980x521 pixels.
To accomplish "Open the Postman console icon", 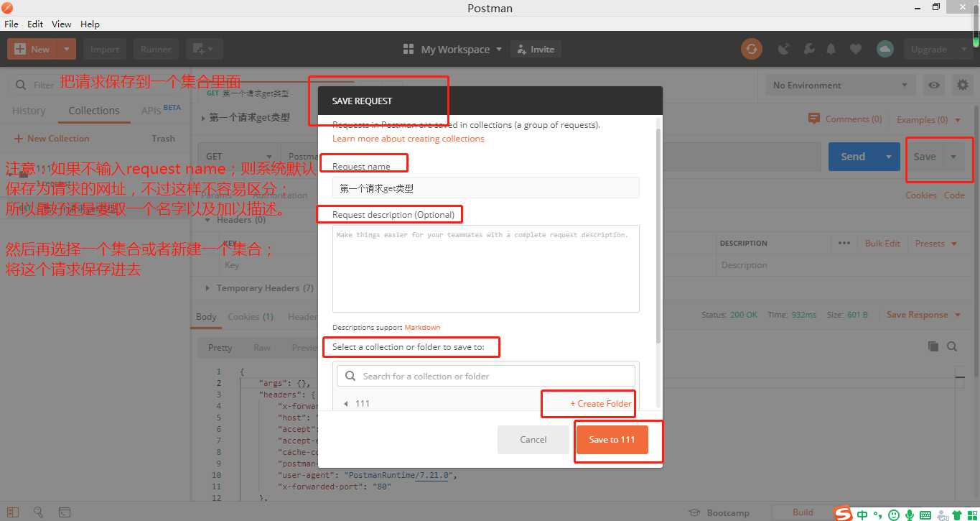I will (x=65, y=512).
